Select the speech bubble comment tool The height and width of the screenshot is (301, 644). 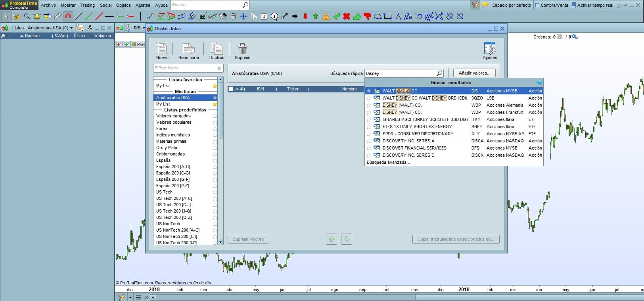click(x=274, y=16)
